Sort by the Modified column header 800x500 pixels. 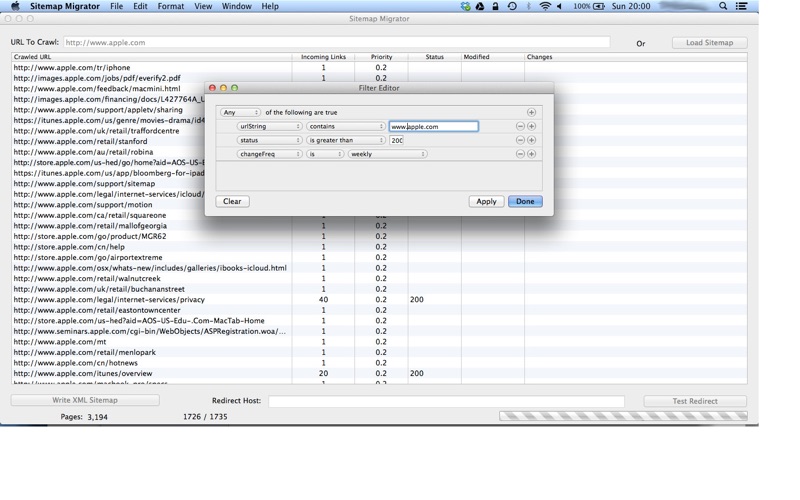click(x=492, y=57)
